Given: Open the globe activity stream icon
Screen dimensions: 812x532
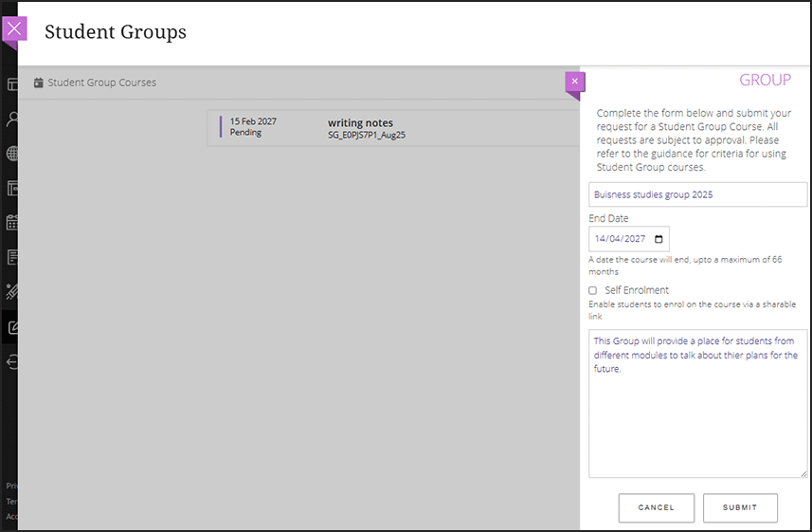Looking at the screenshot, I should tap(12, 153).
